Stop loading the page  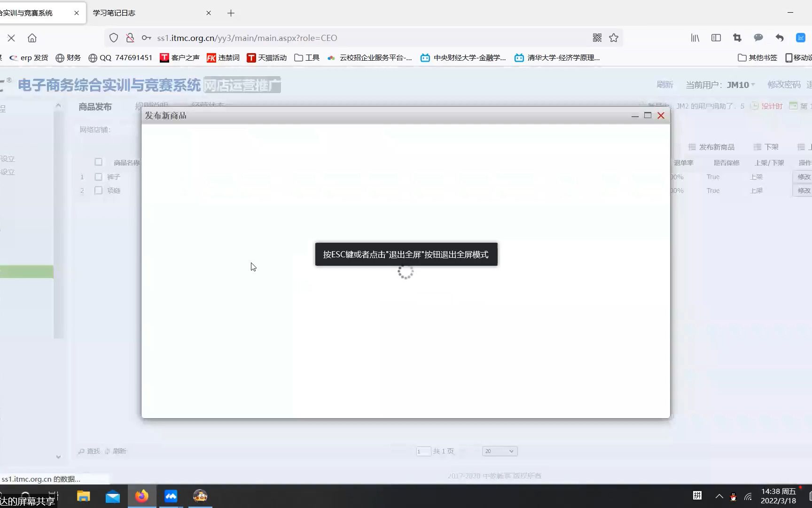click(11, 38)
